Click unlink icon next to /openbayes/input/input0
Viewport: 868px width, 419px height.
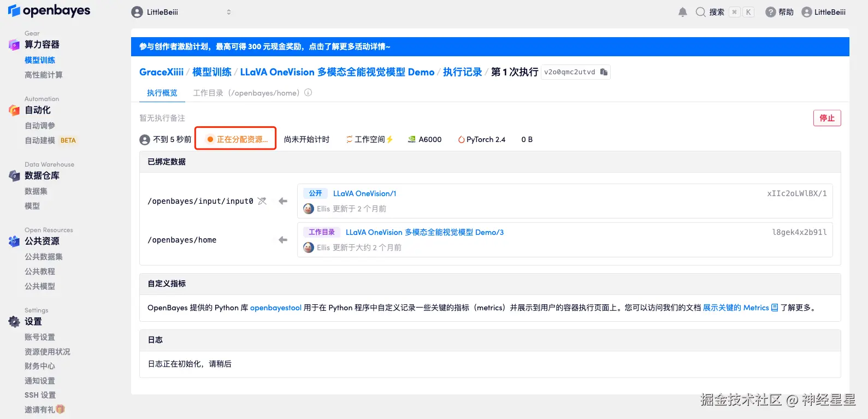pos(262,201)
